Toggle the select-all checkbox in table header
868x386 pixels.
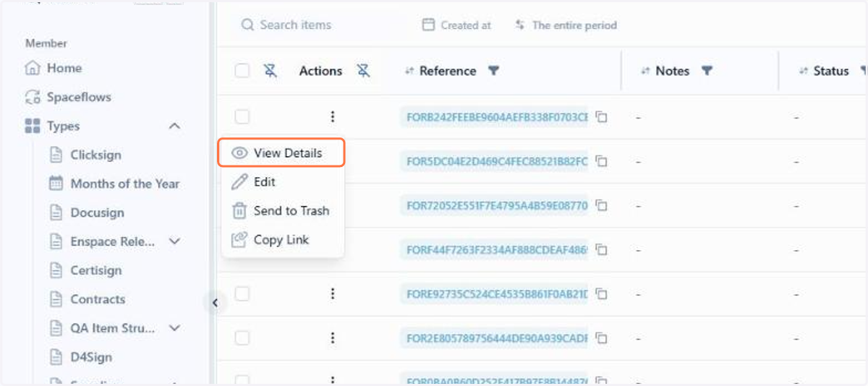(x=242, y=71)
